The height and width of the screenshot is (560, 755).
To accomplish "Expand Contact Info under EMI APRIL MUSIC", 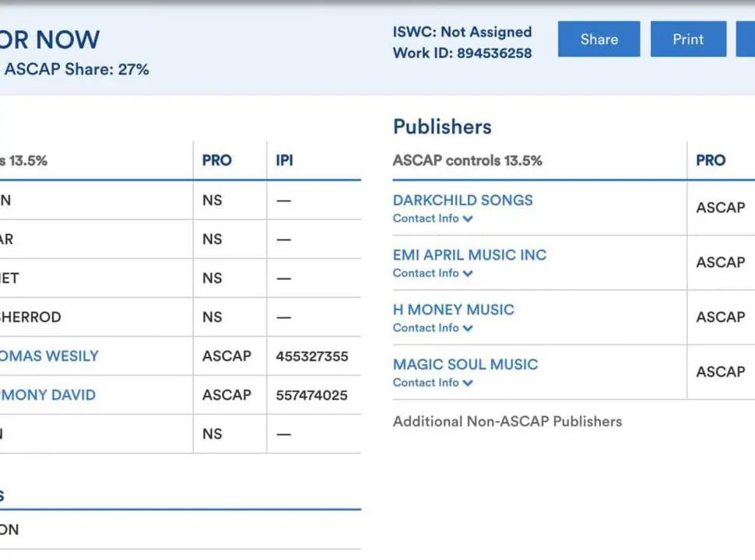I will point(433,273).
